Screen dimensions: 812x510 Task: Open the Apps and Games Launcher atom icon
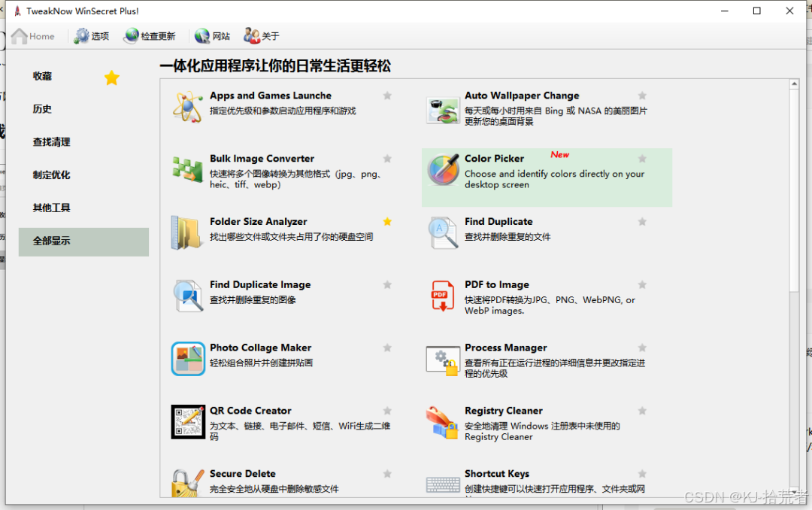pos(187,107)
